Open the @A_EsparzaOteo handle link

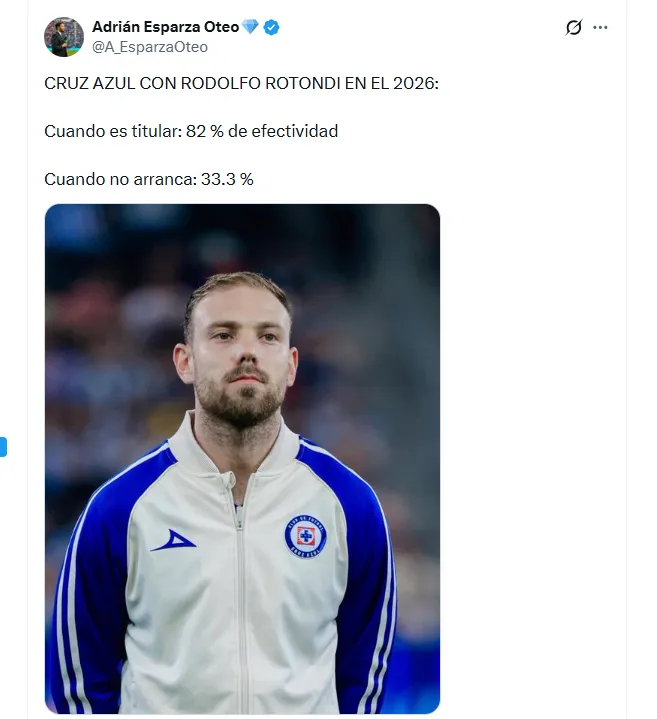pyautogui.click(x=150, y=47)
